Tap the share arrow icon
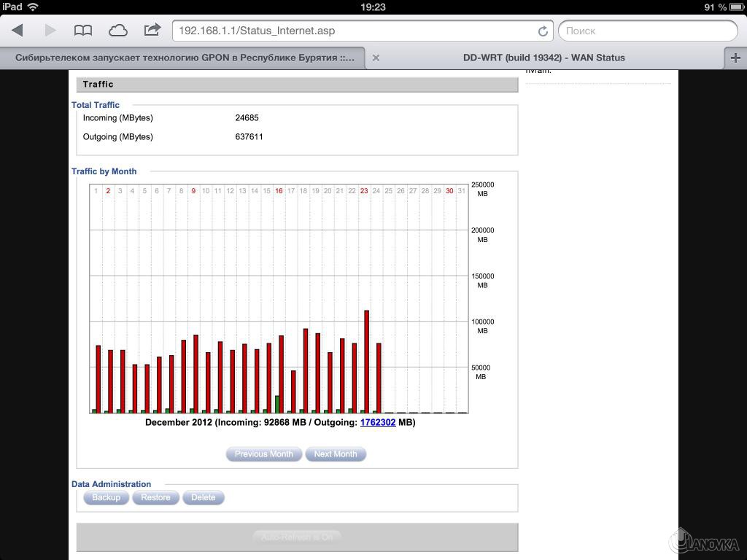The image size is (747, 560). (152, 30)
